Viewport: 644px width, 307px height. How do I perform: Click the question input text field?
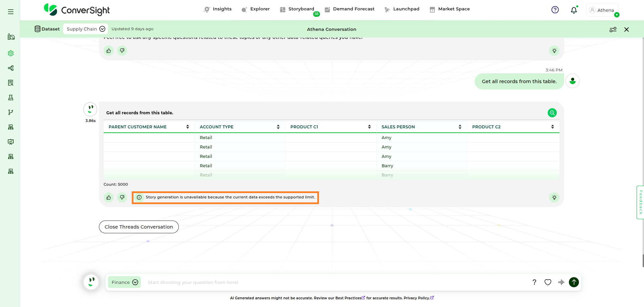(x=332, y=282)
